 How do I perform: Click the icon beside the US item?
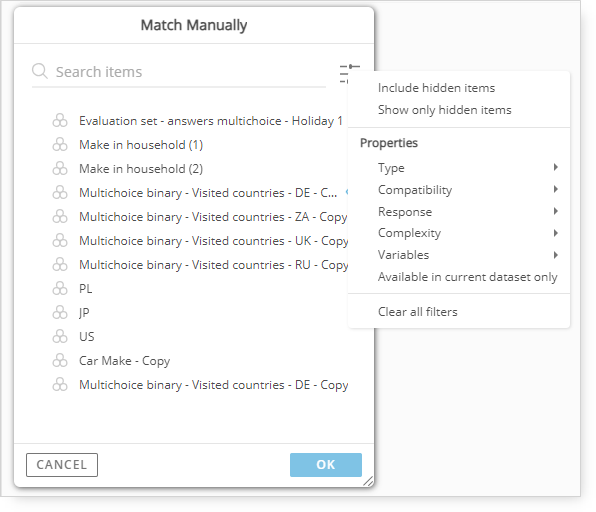point(60,336)
